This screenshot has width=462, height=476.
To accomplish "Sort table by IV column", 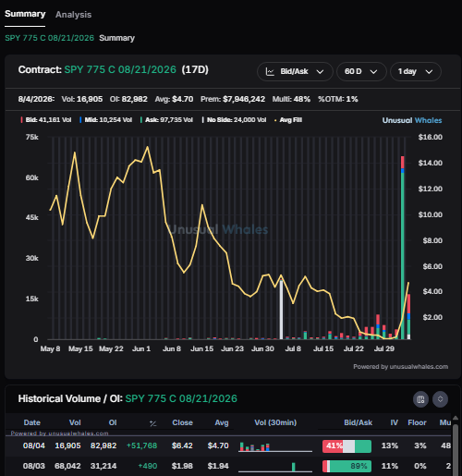I will pyautogui.click(x=395, y=422).
